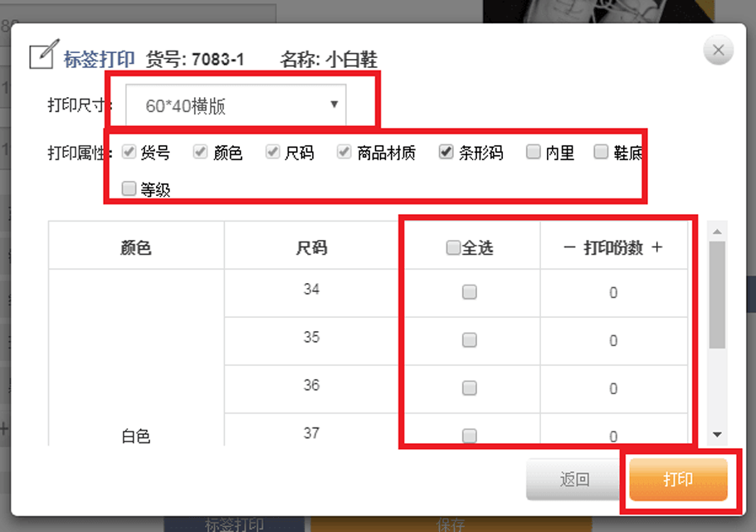Close the label print dialog
This screenshot has height=532, width=756.
pyautogui.click(x=718, y=51)
